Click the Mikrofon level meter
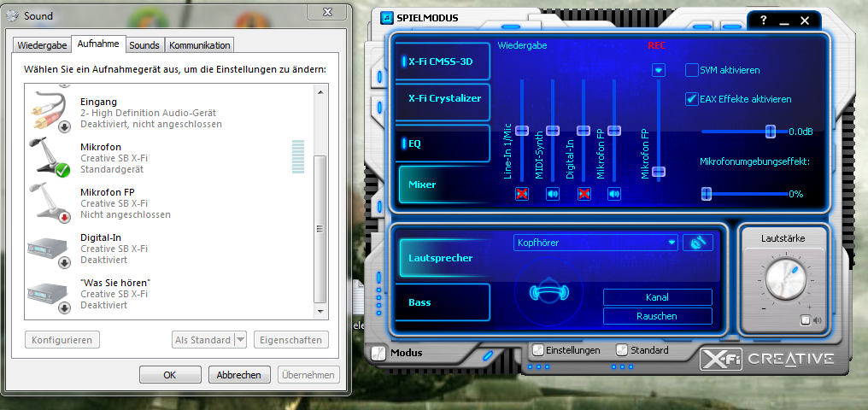Viewport: 868px width, 410px height. tap(298, 157)
